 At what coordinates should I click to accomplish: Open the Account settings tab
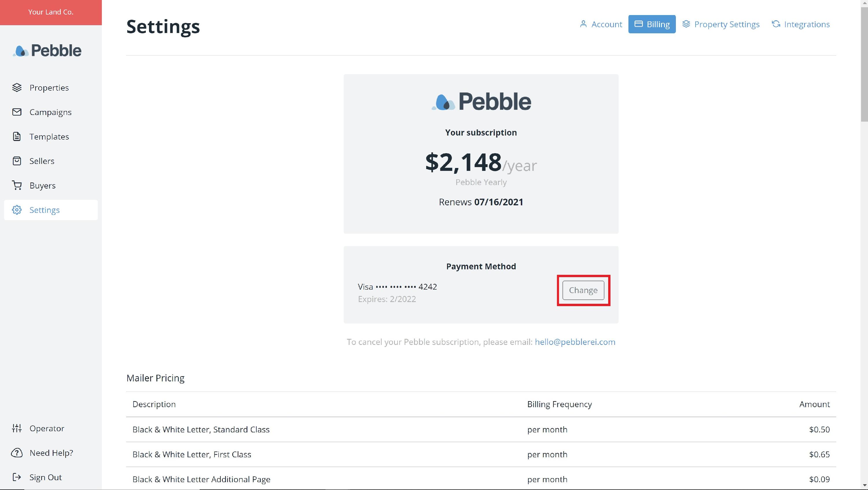point(601,24)
